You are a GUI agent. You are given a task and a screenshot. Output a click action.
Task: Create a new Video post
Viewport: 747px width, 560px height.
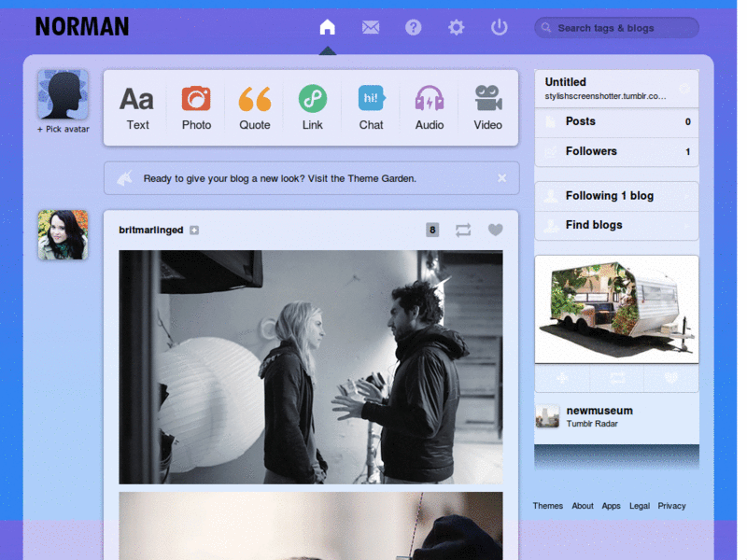point(487,108)
